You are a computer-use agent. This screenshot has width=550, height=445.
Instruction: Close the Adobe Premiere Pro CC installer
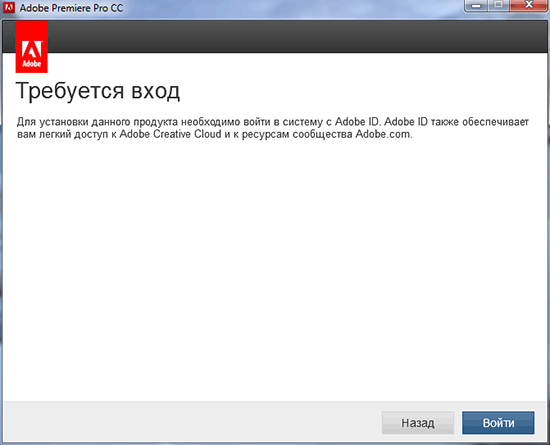click(529, 6)
